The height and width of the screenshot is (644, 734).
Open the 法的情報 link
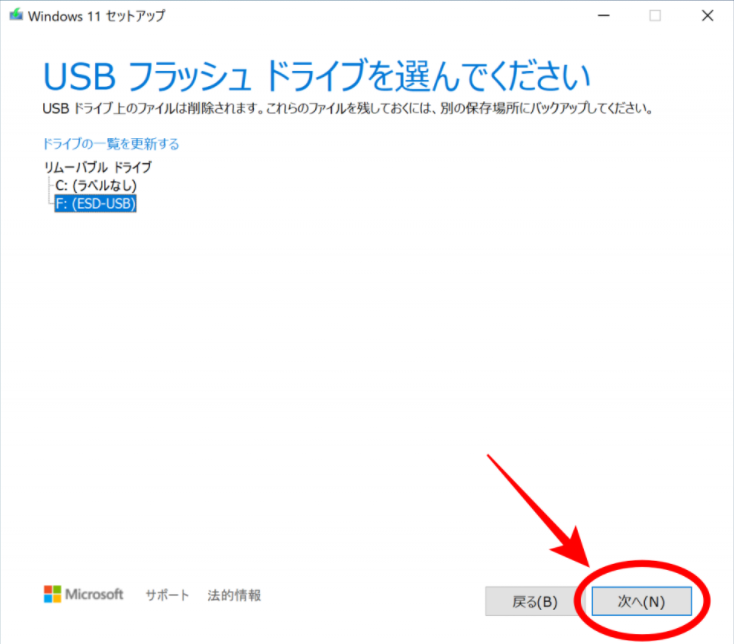[234, 595]
